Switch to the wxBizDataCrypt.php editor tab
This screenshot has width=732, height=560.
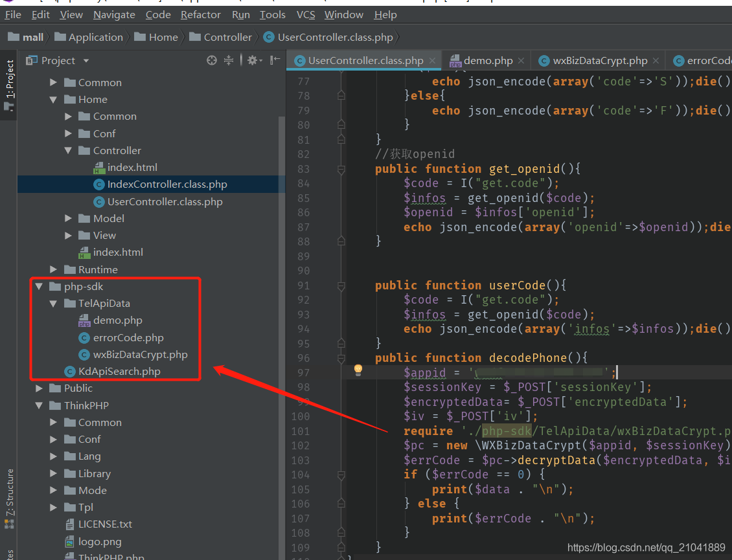click(x=600, y=61)
